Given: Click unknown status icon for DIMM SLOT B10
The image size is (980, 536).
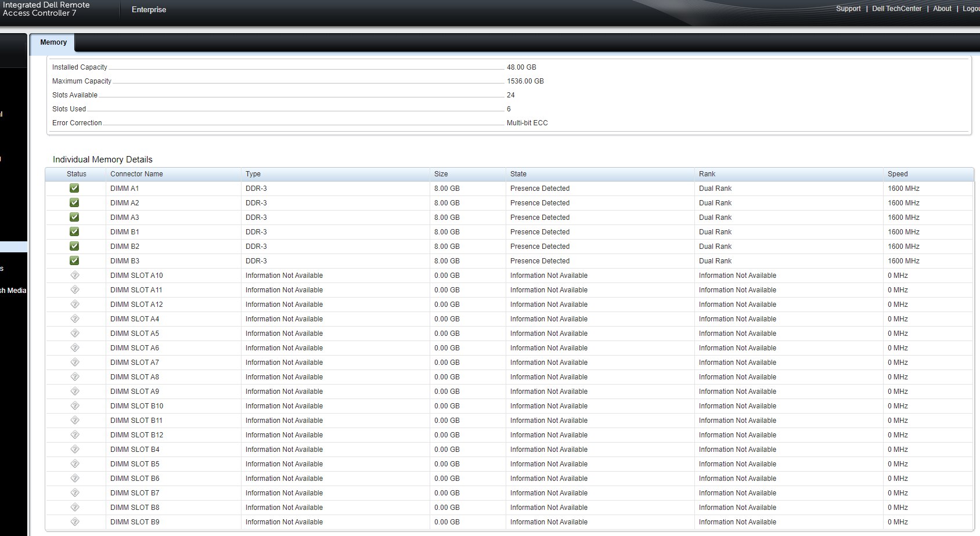Looking at the screenshot, I should coord(74,405).
